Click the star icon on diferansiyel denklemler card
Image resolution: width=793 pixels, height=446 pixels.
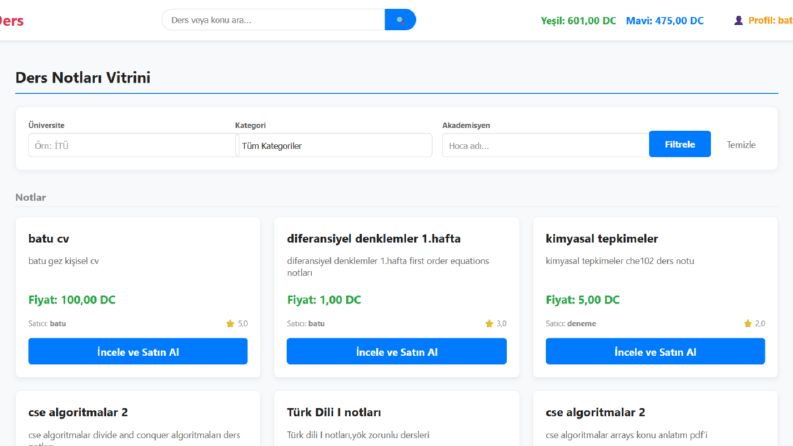click(x=489, y=324)
